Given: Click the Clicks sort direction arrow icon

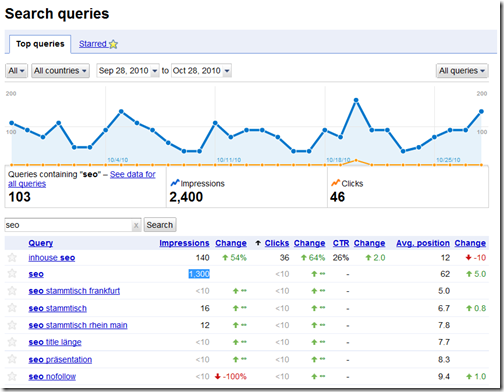Looking at the screenshot, I should (258, 243).
